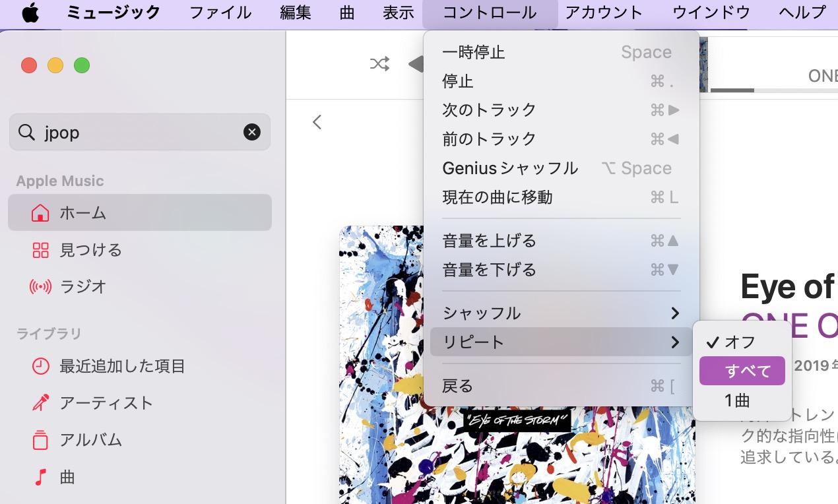838x504 pixels.
Task: Open the 曲 menu in menu bar
Action: [347, 13]
